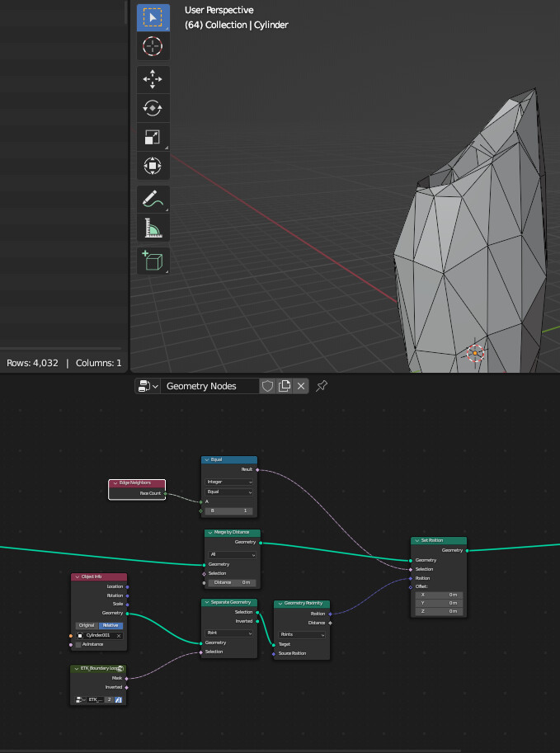Collapse the ETK Boundary Loop node
Viewport: 560px width, 753px height.
(77, 669)
